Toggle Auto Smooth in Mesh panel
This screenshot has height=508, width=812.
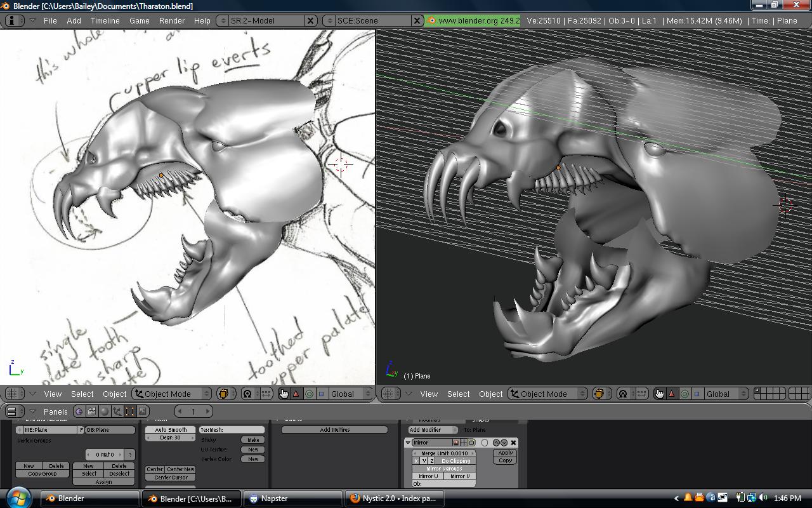click(x=170, y=430)
